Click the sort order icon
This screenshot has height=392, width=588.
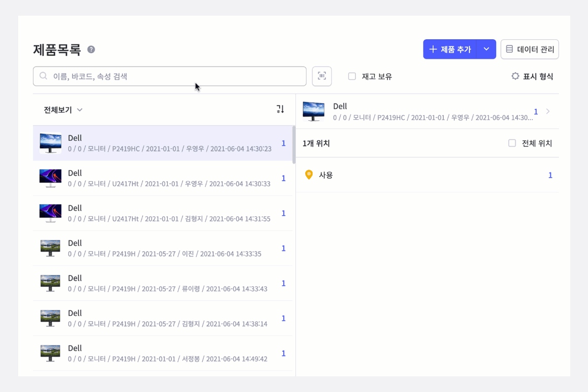click(280, 109)
